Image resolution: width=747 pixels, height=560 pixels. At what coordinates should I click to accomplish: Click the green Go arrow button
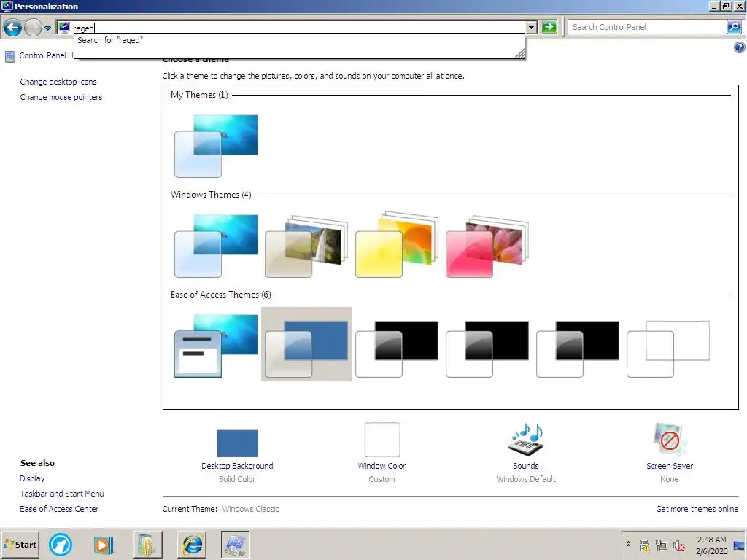(549, 27)
